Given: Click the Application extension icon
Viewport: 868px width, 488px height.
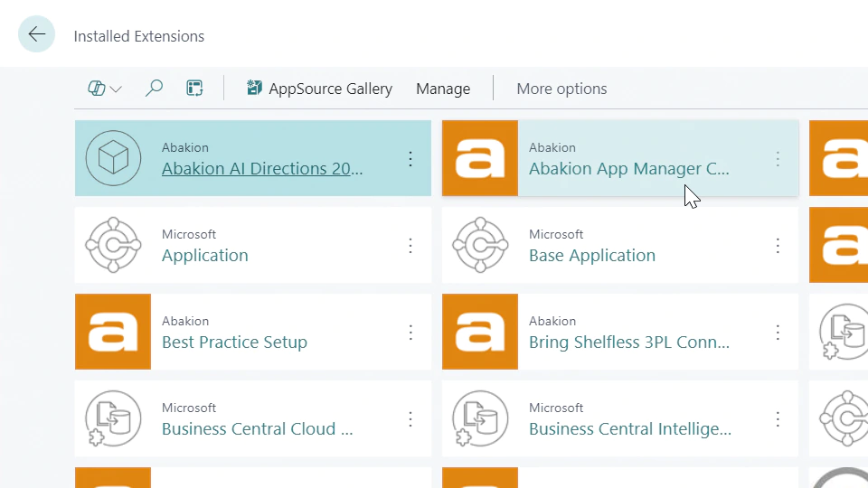Looking at the screenshot, I should 114,245.
